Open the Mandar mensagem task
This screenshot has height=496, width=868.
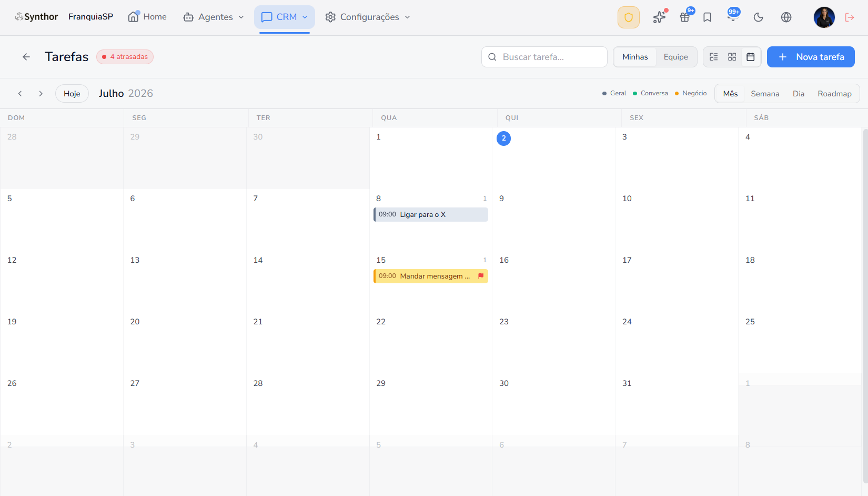click(431, 276)
